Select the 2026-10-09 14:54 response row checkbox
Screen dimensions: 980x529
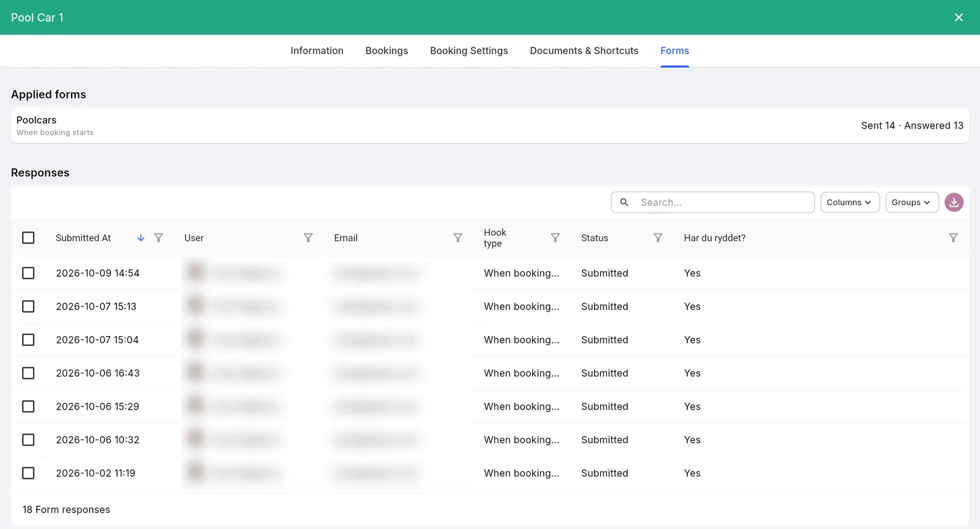pyautogui.click(x=28, y=273)
